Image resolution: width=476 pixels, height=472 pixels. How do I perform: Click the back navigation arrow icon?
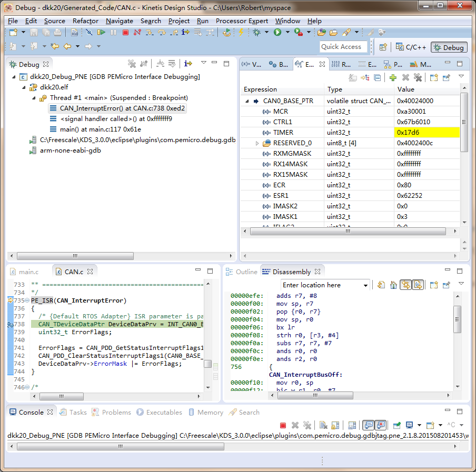[x=67, y=46]
